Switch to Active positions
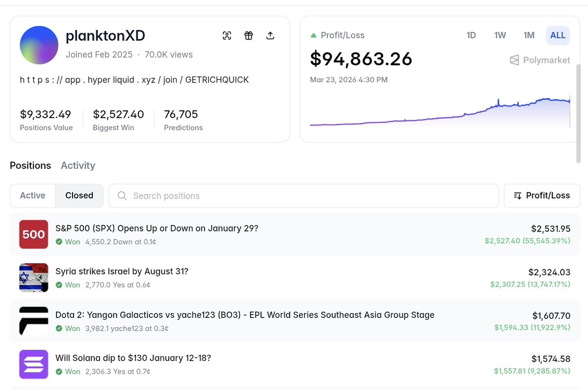The image size is (588, 390). [x=33, y=196]
